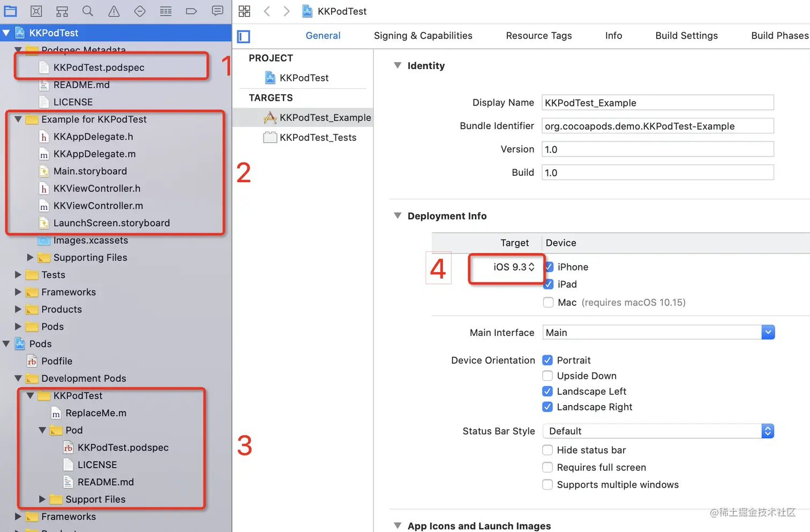Open the Source Control navigator

pyautogui.click(x=36, y=11)
